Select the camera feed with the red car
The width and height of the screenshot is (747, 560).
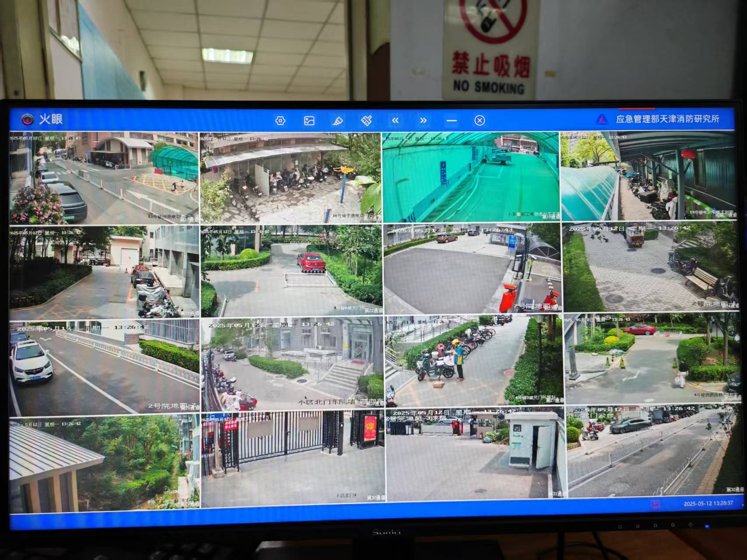click(291, 271)
